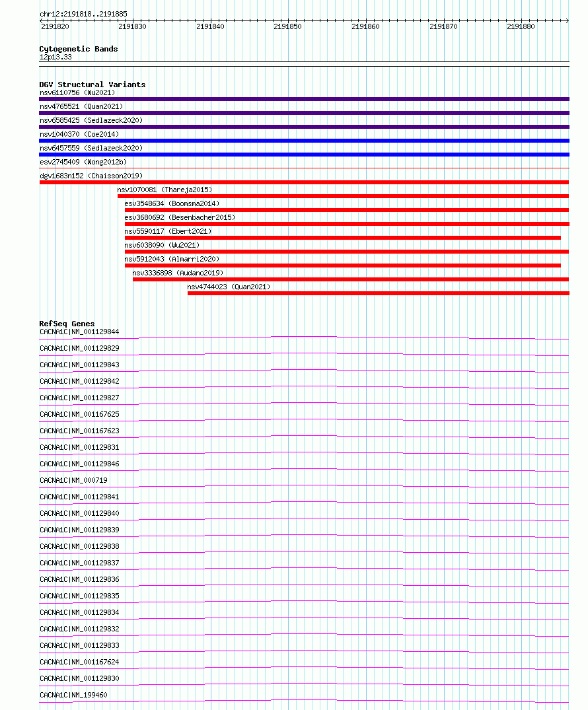Image resolution: width=588 pixels, height=710 pixels.
Task: Open transcript CACNA1C|NM_001129832
Action: [x=79, y=629]
